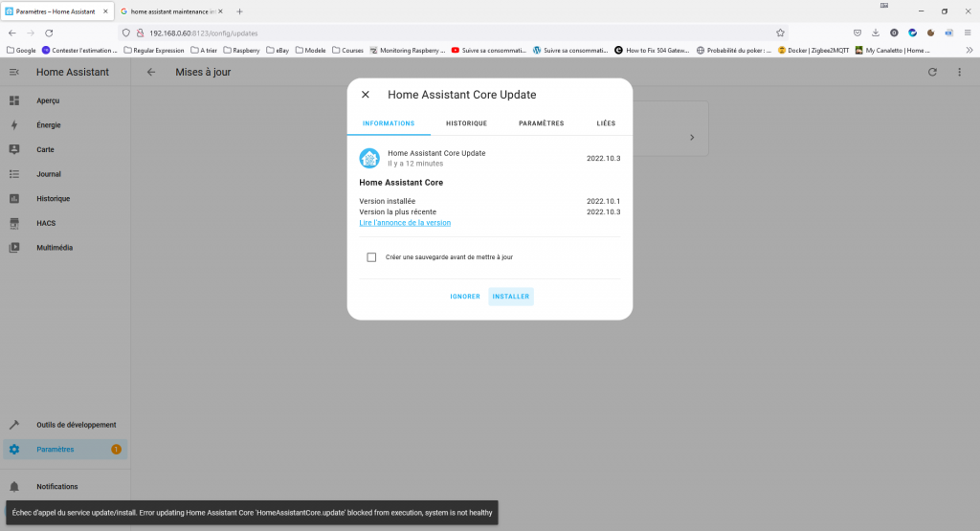
Task: Open the three-dot overflow menu
Action: pyautogui.click(x=959, y=72)
